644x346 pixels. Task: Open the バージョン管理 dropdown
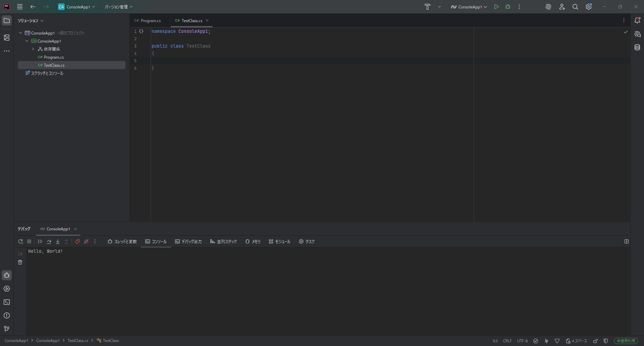pyautogui.click(x=119, y=7)
